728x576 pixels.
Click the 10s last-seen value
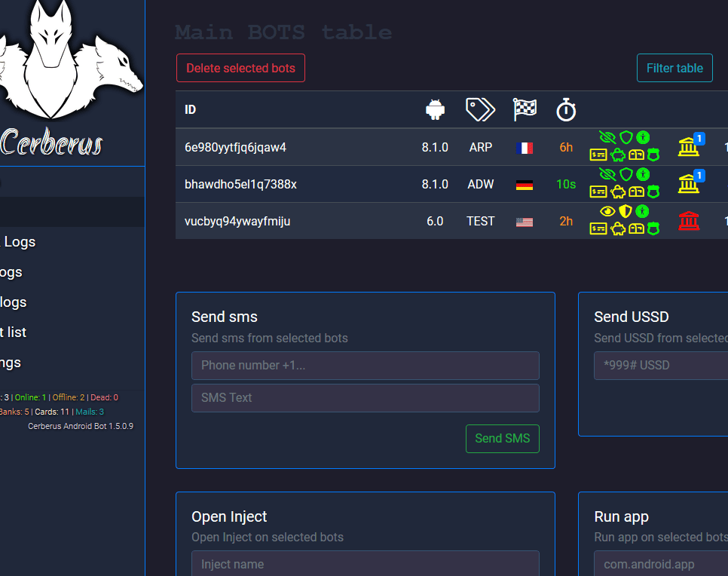coord(566,184)
